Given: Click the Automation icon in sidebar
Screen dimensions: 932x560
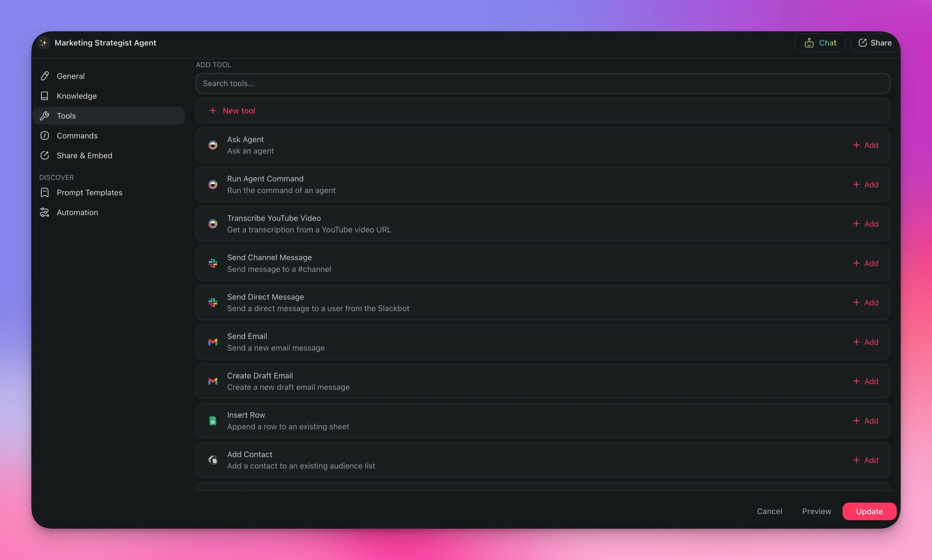Looking at the screenshot, I should [x=44, y=212].
